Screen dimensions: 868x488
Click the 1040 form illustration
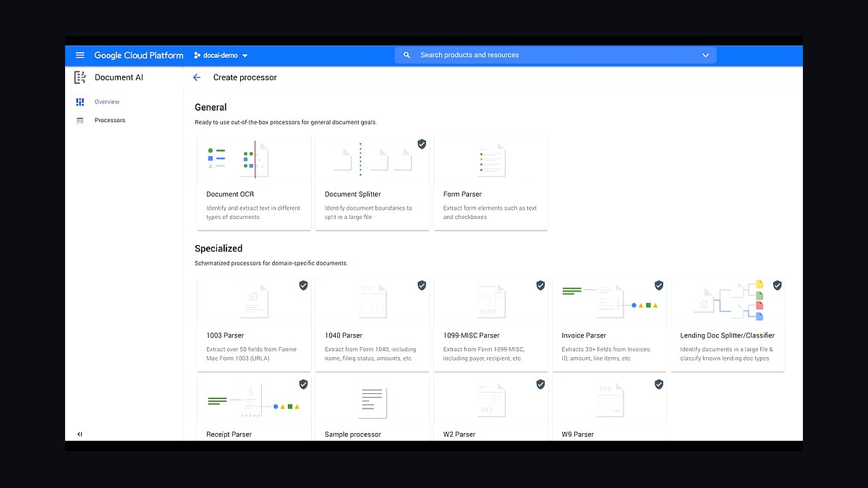pyautogui.click(x=373, y=301)
